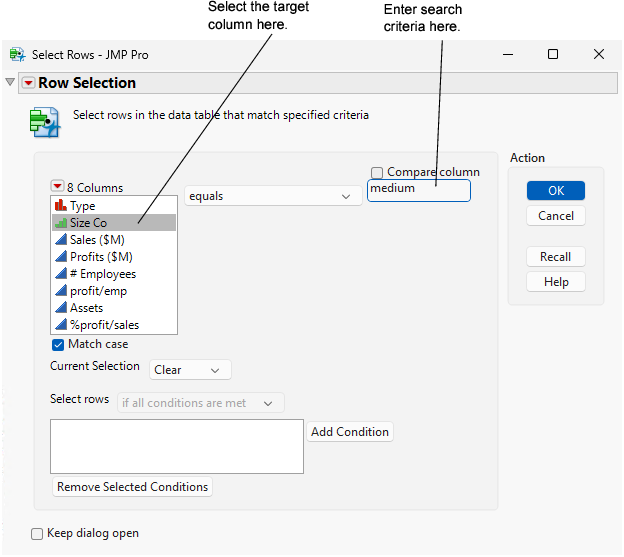
Task: Select the Type column in the list
Action: [x=114, y=206]
